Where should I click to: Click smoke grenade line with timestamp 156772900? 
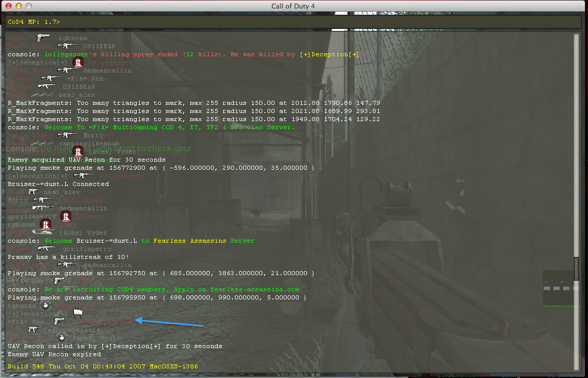coord(161,168)
